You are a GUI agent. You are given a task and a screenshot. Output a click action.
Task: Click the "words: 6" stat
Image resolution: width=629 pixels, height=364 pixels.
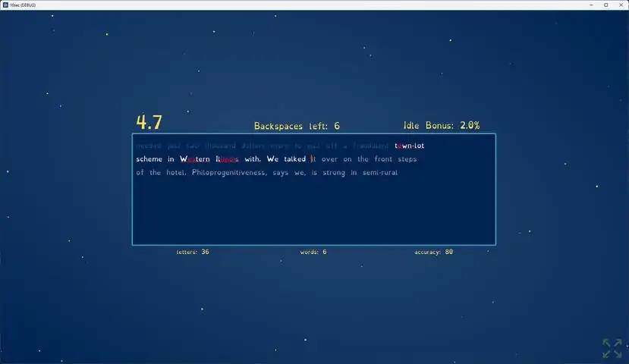point(313,252)
